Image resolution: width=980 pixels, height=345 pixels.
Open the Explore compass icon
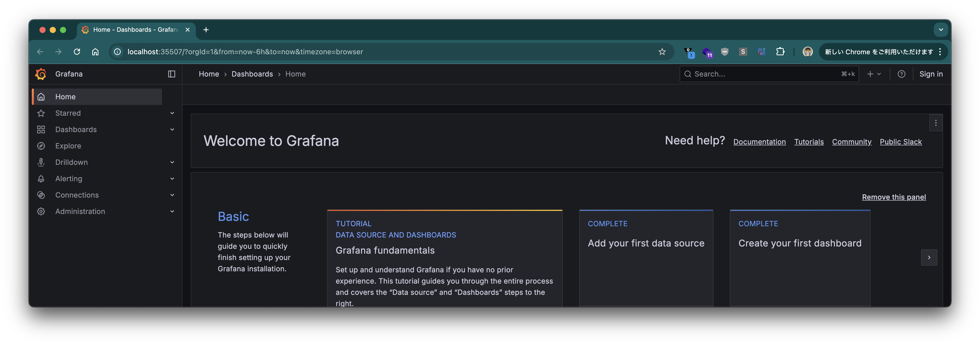(x=41, y=146)
